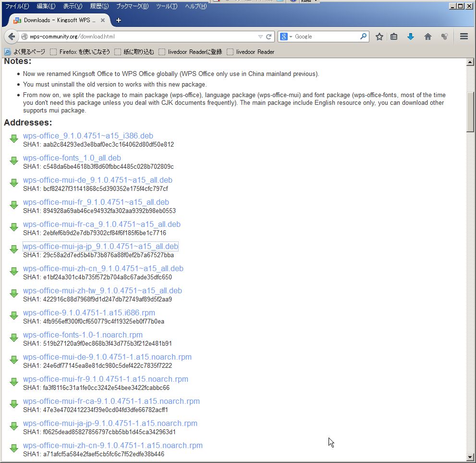
Task: Download wps-office-mui-zh-cn noarch.rpm link
Action: point(113,445)
